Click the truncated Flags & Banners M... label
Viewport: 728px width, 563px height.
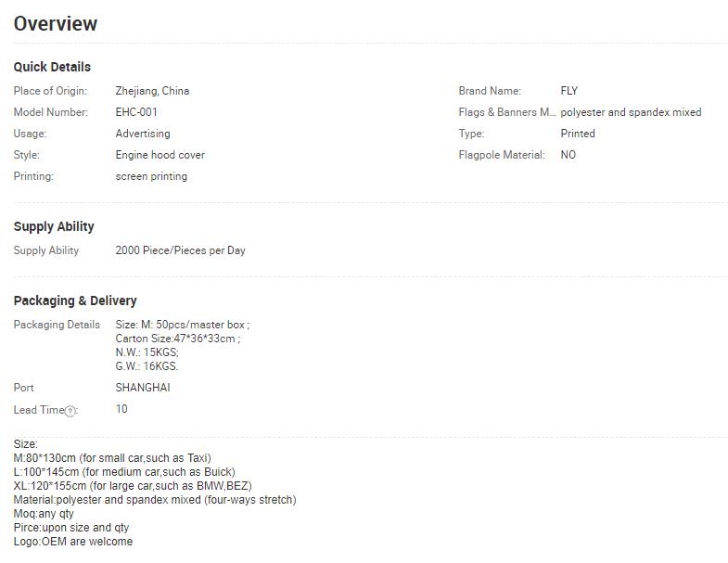click(507, 112)
